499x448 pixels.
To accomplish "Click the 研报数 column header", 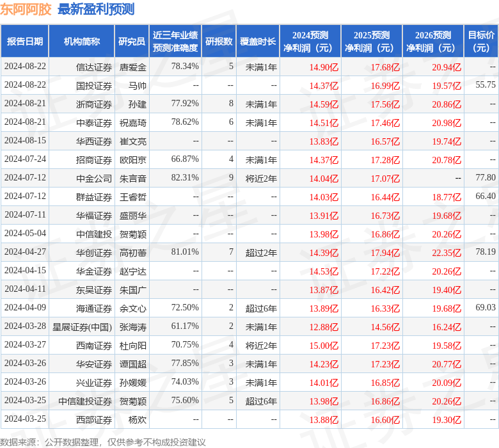I will [219, 42].
